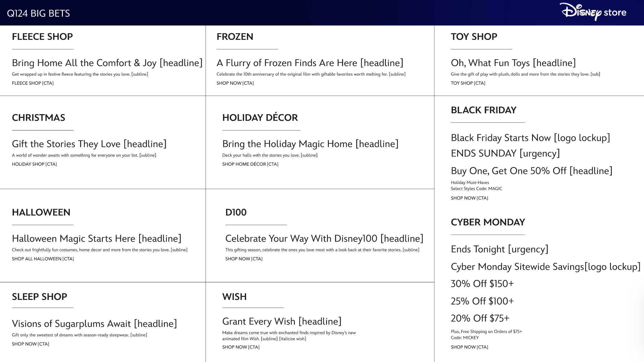644x362 pixels.
Task: Select the CHRISTMAS section heading
Action: click(x=38, y=118)
